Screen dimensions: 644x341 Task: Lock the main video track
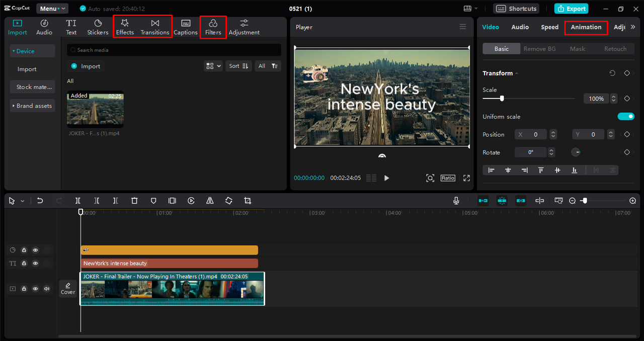[x=24, y=289]
